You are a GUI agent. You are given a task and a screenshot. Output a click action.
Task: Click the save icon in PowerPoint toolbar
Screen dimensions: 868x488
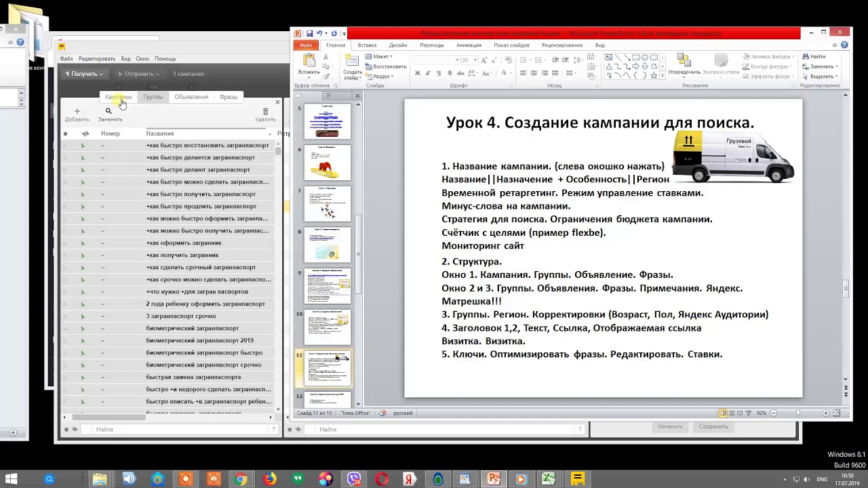[x=309, y=33]
